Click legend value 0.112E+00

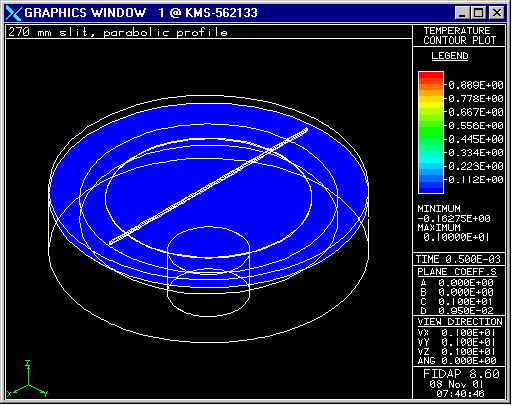pos(475,180)
